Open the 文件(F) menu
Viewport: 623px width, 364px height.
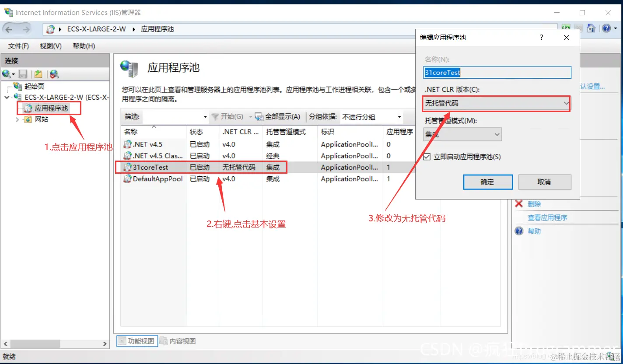(18, 46)
